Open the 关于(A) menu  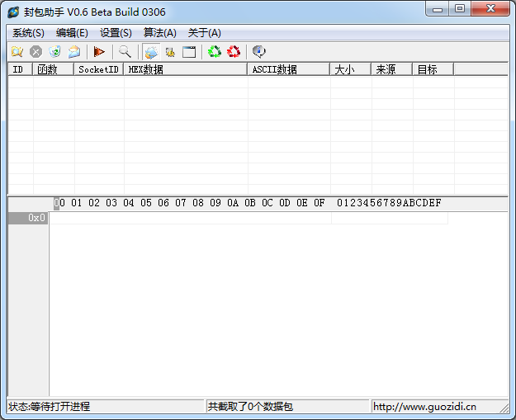pos(204,33)
